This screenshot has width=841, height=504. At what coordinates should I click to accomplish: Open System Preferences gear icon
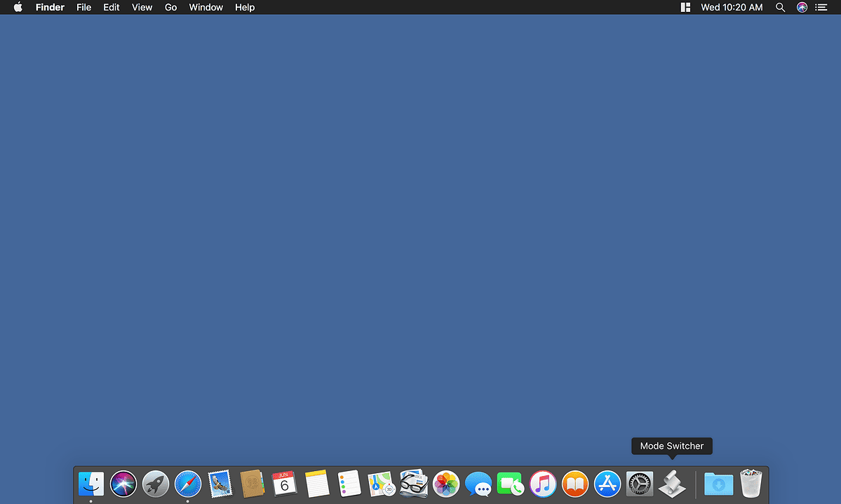[639, 484]
